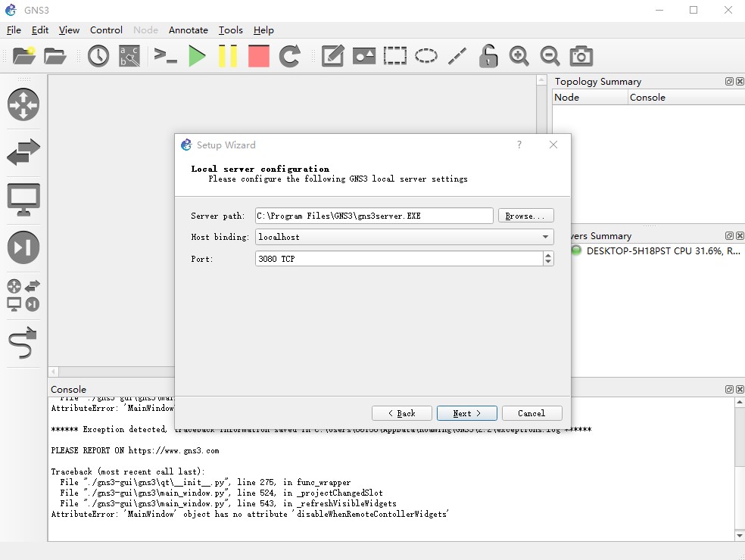Select the Draw ellipse tool
Viewport: 745px width, 560px height.
(425, 55)
